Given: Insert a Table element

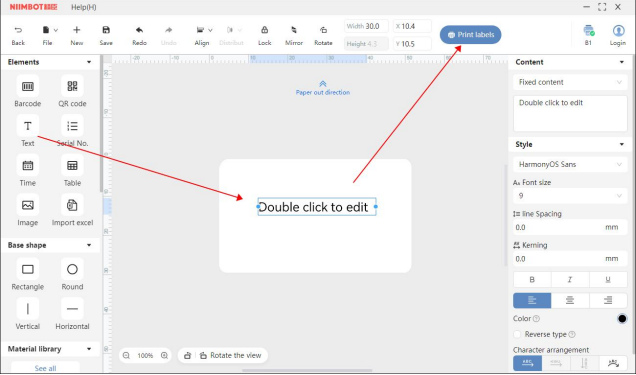Looking at the screenshot, I should point(72,165).
